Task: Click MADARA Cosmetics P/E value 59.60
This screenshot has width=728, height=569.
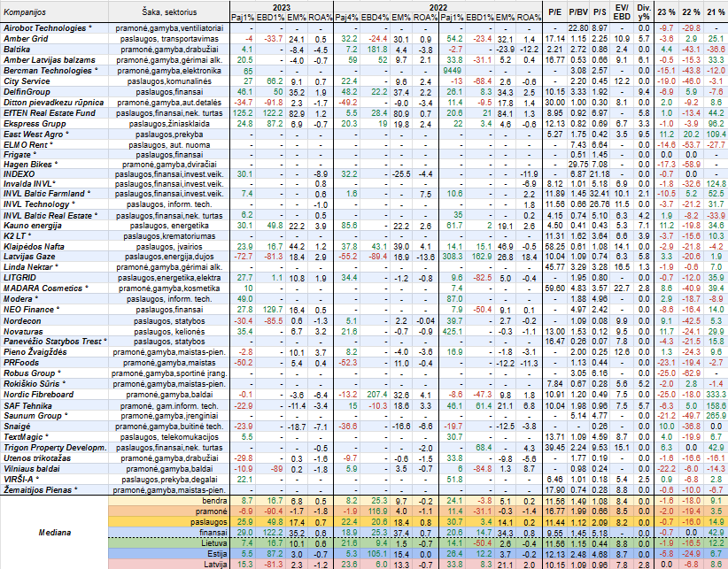Action: 554,288
